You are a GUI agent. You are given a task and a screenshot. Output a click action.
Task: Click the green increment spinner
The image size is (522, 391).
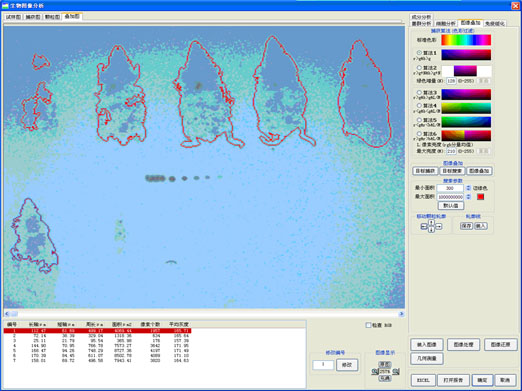[x=483, y=81]
